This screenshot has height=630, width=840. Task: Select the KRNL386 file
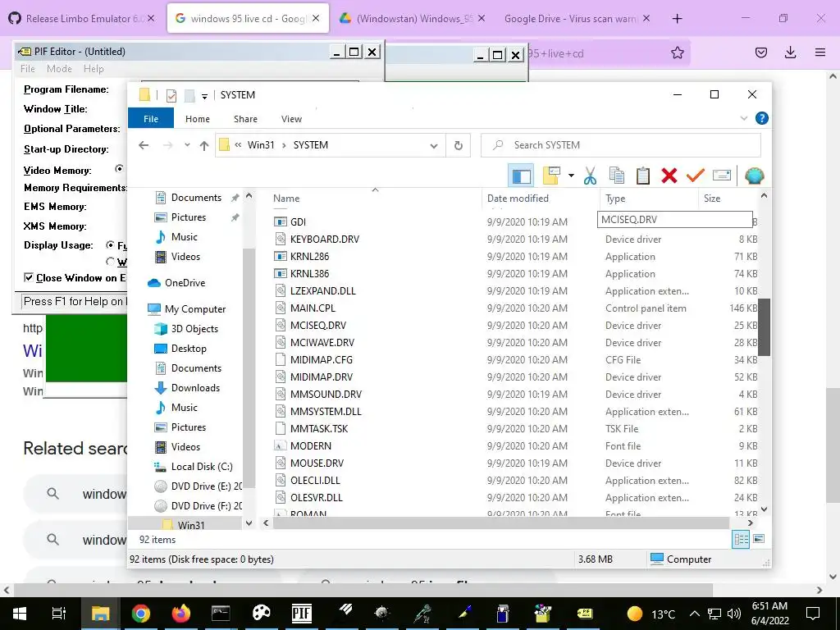(x=309, y=274)
